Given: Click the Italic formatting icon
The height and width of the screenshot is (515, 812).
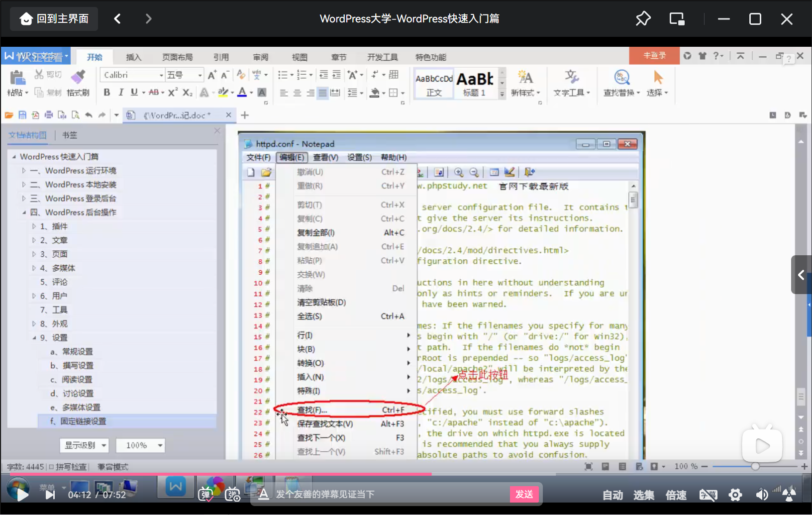Looking at the screenshot, I should [x=120, y=93].
